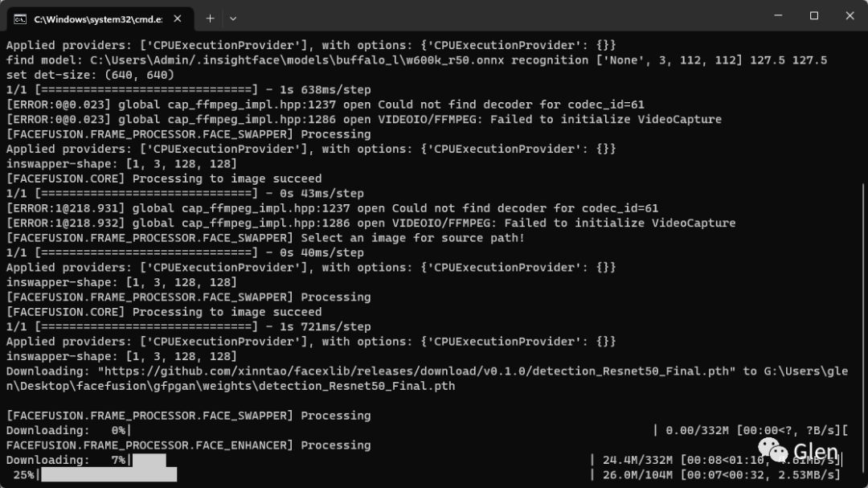The height and width of the screenshot is (488, 868).
Task: Click the first codec_id=61 error line
Action: point(325,105)
